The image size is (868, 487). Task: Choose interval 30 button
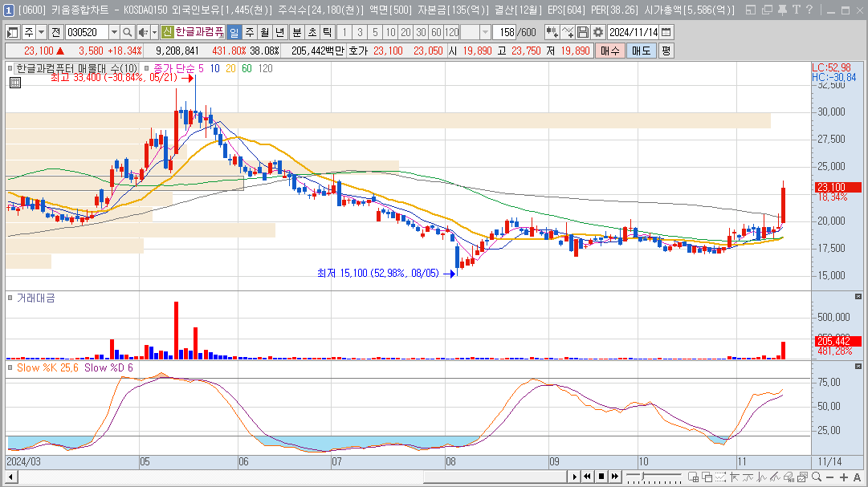[422, 33]
